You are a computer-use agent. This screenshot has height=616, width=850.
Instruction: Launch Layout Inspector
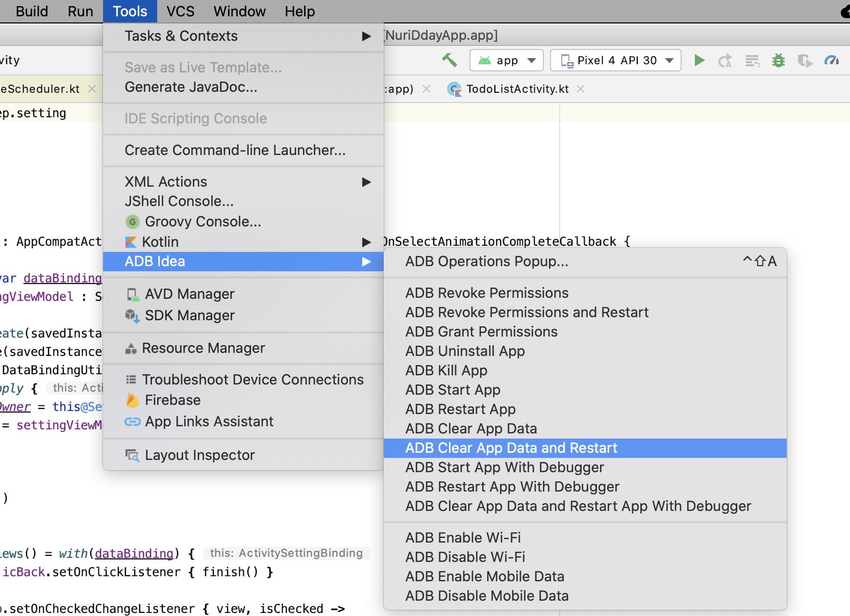point(243,455)
